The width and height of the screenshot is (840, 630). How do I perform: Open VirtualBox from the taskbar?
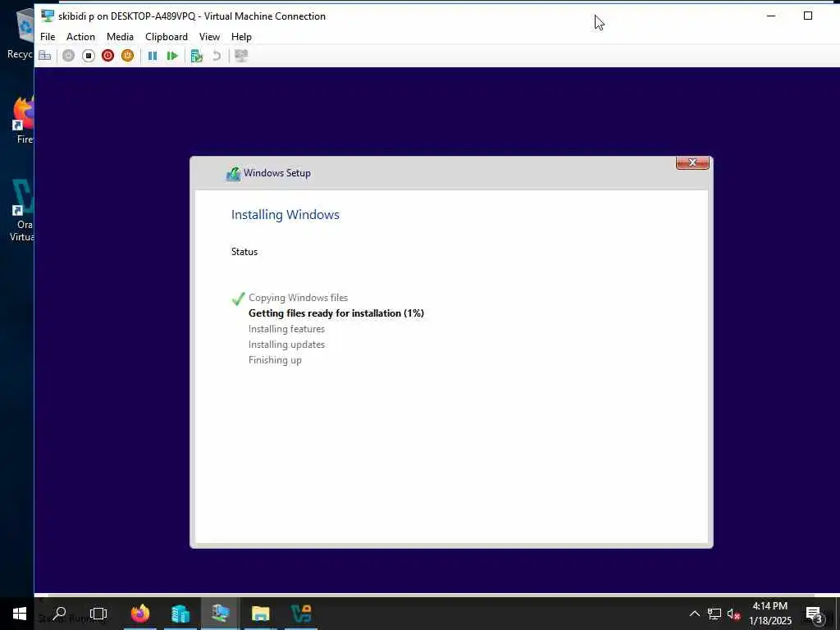(x=301, y=614)
